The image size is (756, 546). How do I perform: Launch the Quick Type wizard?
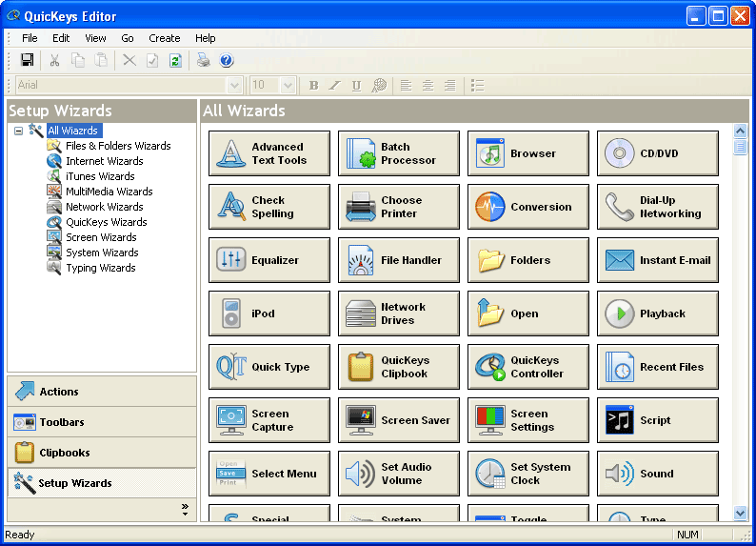pos(269,367)
